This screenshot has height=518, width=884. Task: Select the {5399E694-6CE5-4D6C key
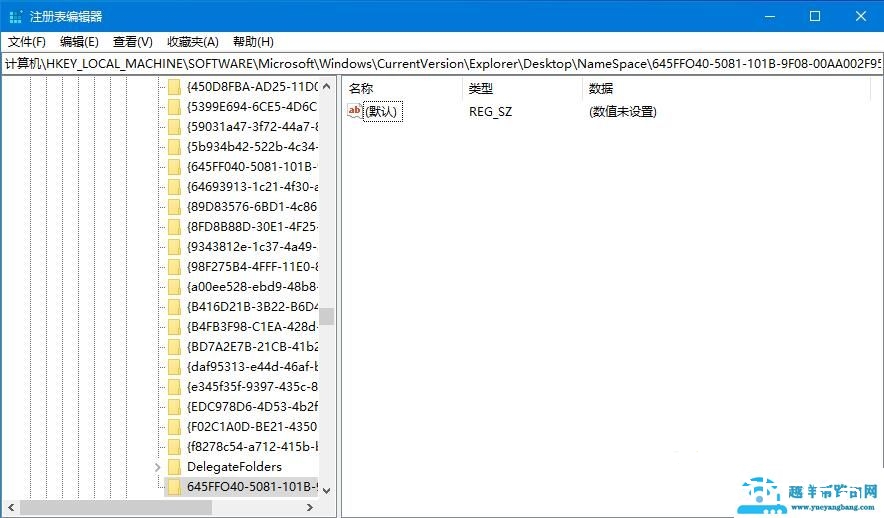tap(252, 107)
